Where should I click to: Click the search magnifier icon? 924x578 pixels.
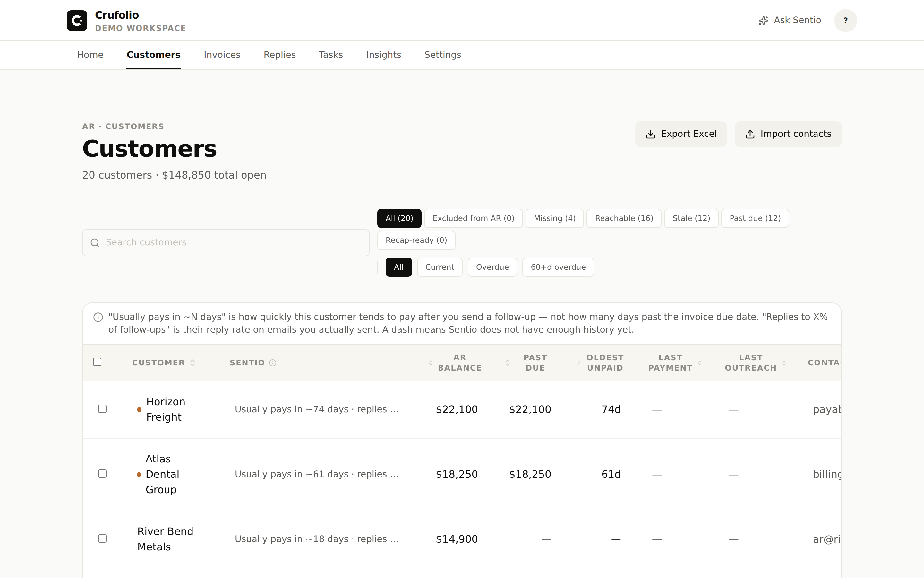(x=95, y=243)
